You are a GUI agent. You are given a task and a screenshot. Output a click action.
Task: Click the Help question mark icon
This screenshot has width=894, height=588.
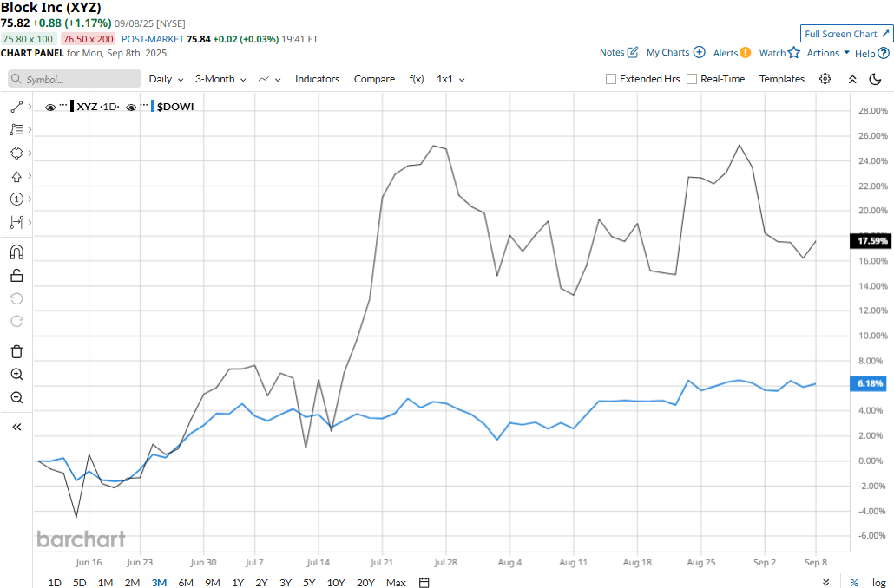pyautogui.click(x=884, y=53)
